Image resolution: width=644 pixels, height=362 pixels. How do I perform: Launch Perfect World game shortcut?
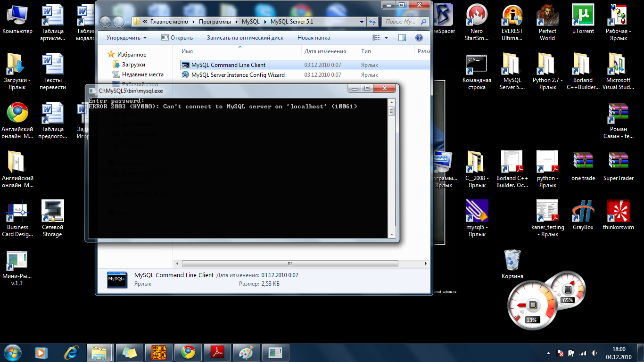pyautogui.click(x=547, y=23)
